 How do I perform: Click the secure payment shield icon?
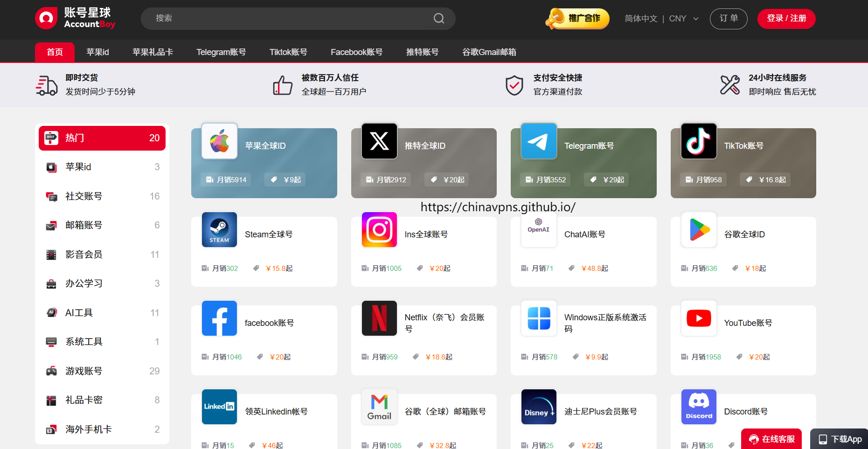click(514, 85)
